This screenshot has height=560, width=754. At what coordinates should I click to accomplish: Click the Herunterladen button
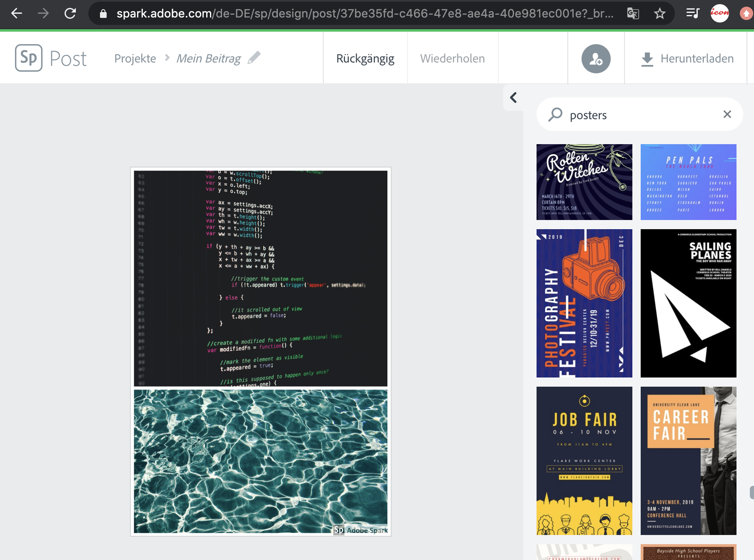pos(697,59)
